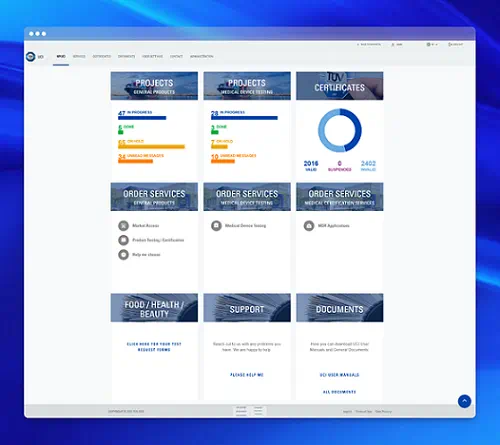
Task: Click the Help me choose round icon
Action: [x=123, y=255]
